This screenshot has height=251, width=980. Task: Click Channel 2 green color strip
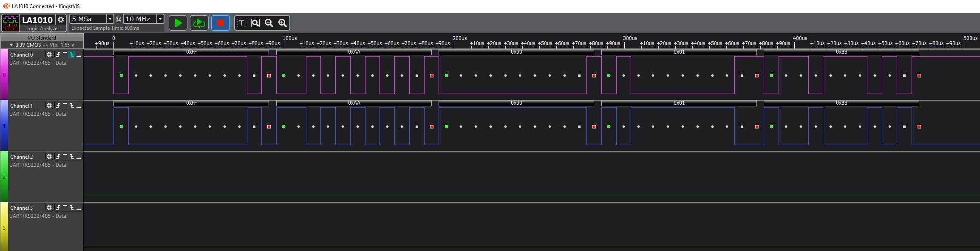point(4,176)
